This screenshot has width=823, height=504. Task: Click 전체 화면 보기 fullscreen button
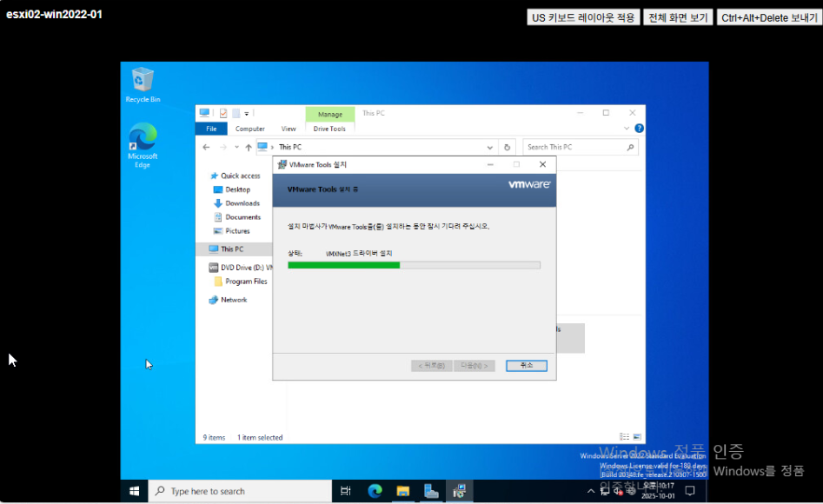pyautogui.click(x=678, y=17)
